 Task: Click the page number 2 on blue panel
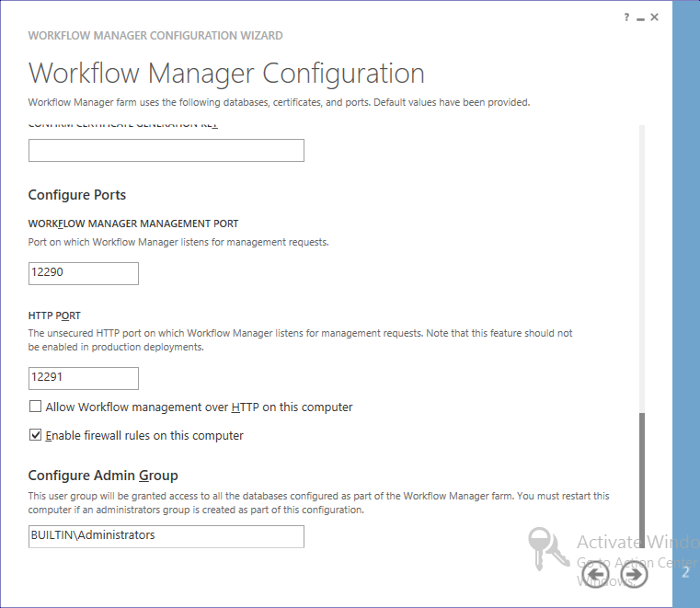[685, 573]
